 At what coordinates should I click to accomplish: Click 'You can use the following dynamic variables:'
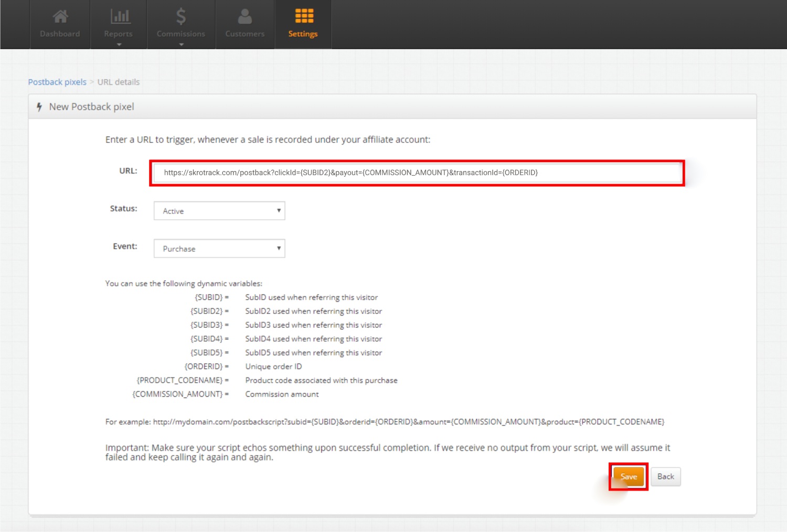184,283
